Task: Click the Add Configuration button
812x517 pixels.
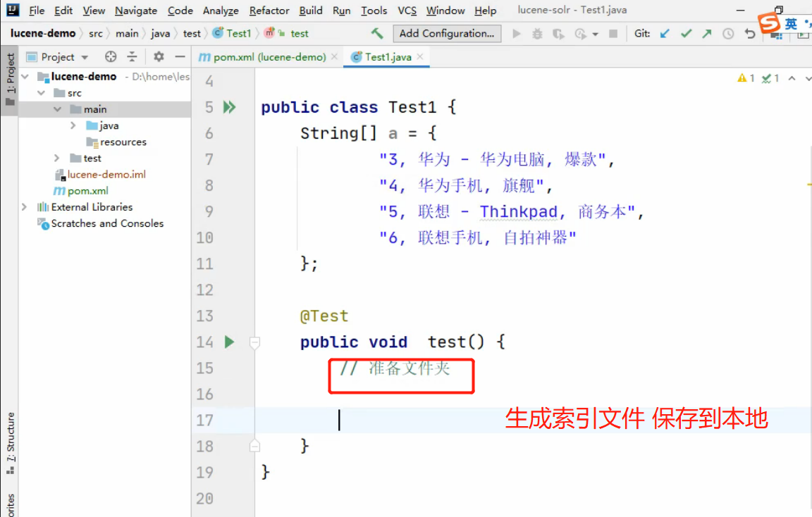Action: [447, 34]
